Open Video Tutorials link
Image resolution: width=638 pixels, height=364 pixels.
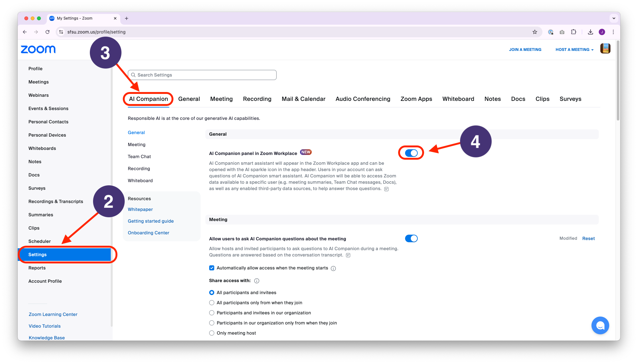click(45, 326)
